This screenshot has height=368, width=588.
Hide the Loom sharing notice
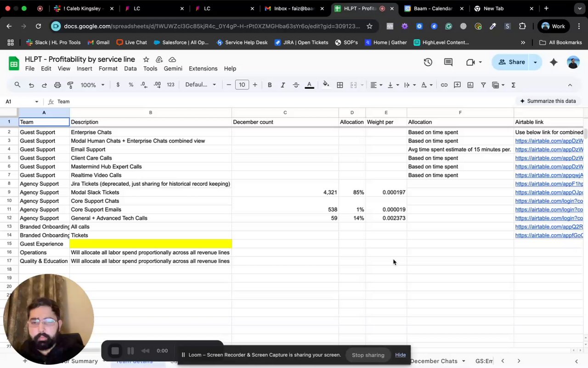click(x=401, y=355)
